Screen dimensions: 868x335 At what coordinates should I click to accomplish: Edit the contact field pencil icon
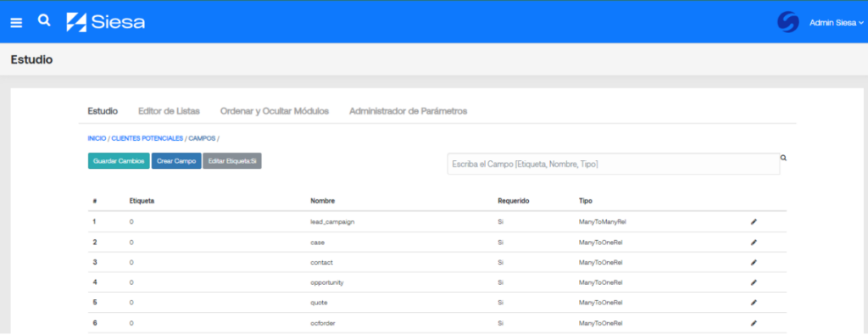754,262
